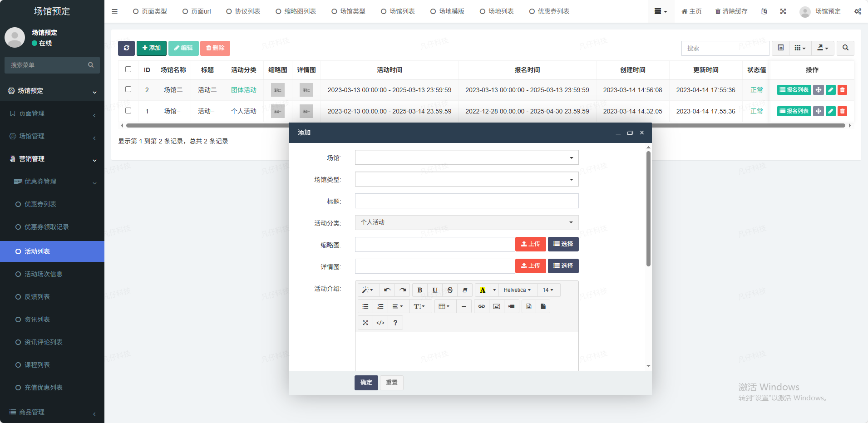868x423 pixels.
Task: Tick the checkbox for row ID 2
Action: (x=128, y=89)
